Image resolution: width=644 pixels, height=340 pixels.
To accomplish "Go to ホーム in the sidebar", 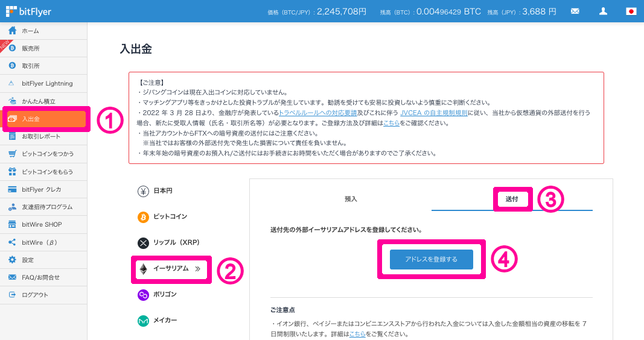I will pos(43,31).
